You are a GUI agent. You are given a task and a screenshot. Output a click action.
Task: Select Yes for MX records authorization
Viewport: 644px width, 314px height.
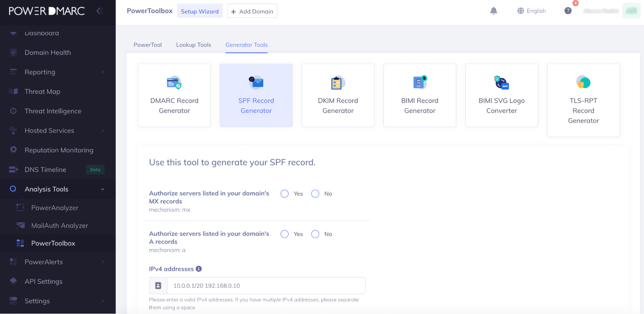click(284, 194)
